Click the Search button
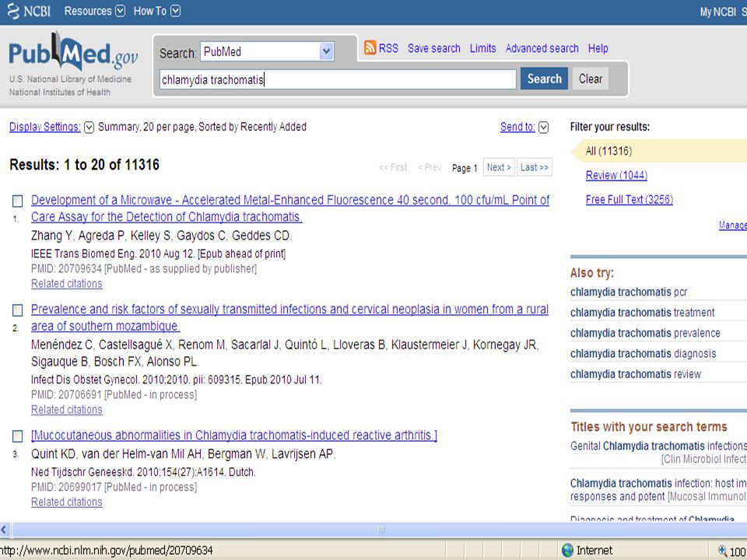The image size is (747, 560). coord(544,79)
